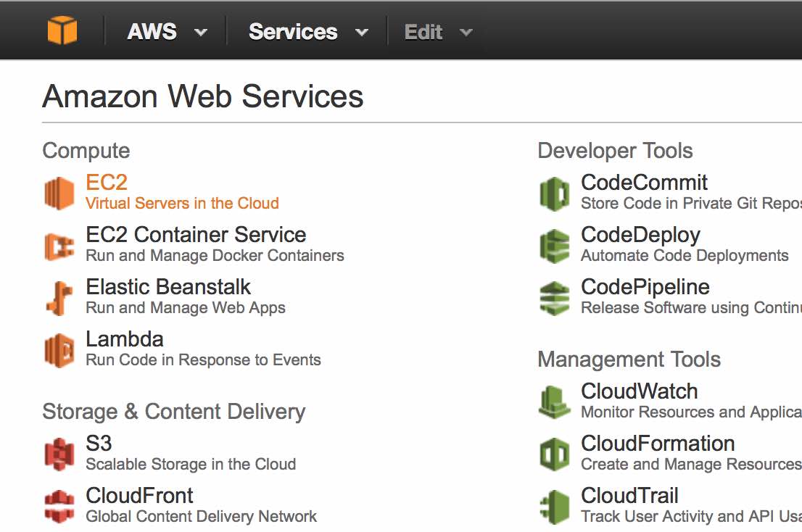This screenshot has height=532, width=802.
Task: Open the CloudFront link
Action: pos(139,495)
